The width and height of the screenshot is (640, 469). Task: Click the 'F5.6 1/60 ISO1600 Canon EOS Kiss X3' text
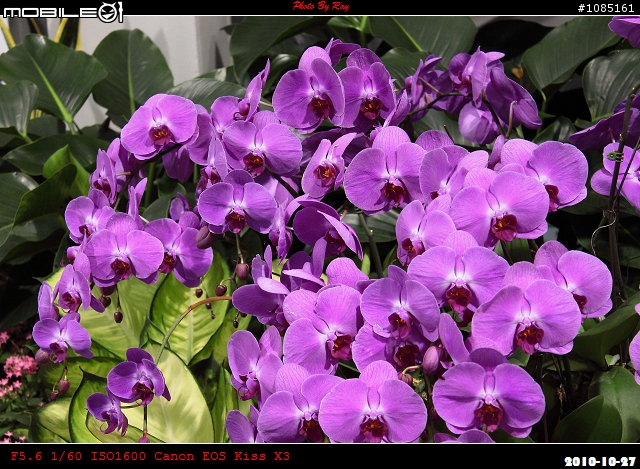[150, 456]
